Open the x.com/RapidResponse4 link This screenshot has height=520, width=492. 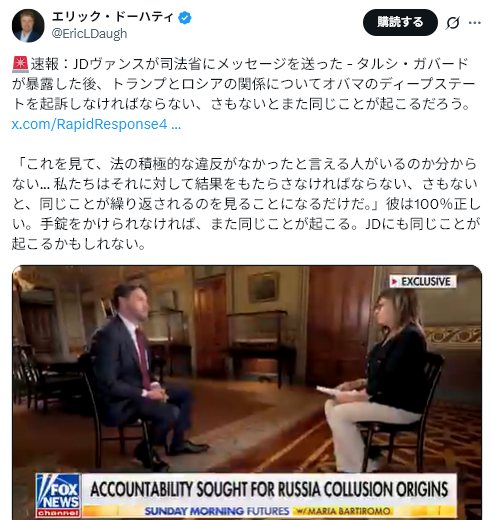(96, 124)
